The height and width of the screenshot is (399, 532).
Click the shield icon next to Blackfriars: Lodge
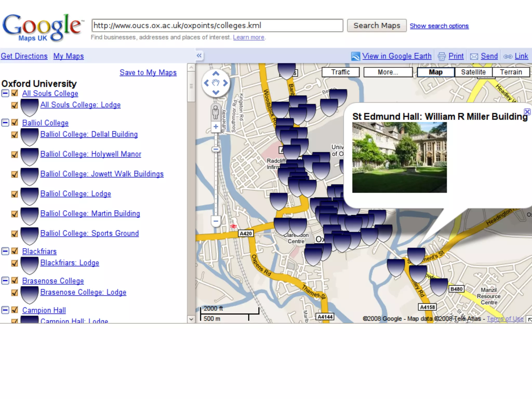[29, 265]
